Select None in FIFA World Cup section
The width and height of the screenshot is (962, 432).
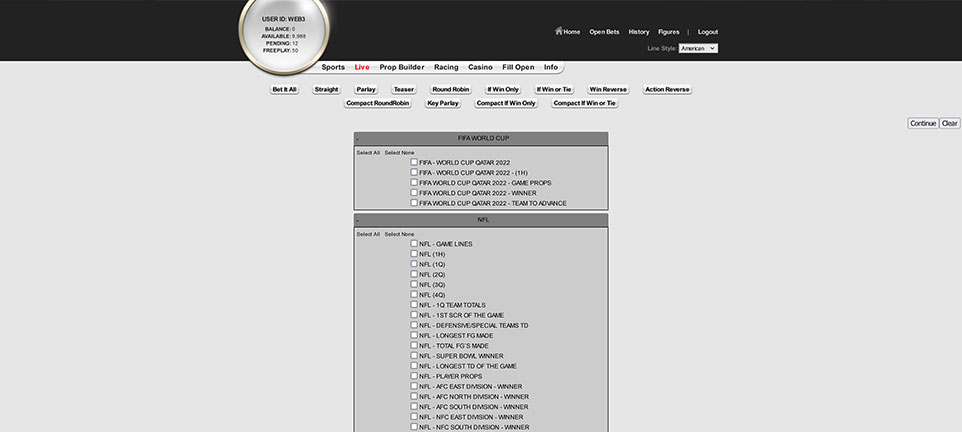pos(399,153)
